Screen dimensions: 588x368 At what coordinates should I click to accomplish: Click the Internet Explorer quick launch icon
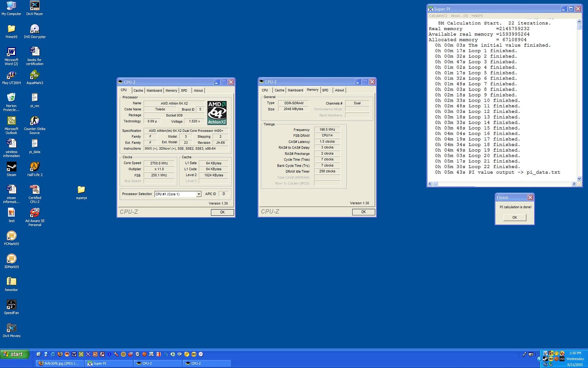[x=53, y=354]
